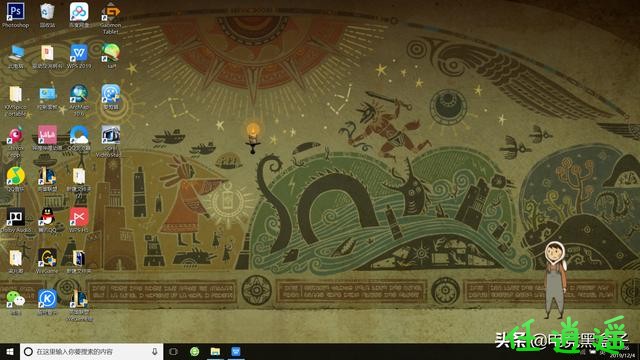Open Task View on the taskbar
This screenshot has height=360, width=640.
(x=173, y=351)
